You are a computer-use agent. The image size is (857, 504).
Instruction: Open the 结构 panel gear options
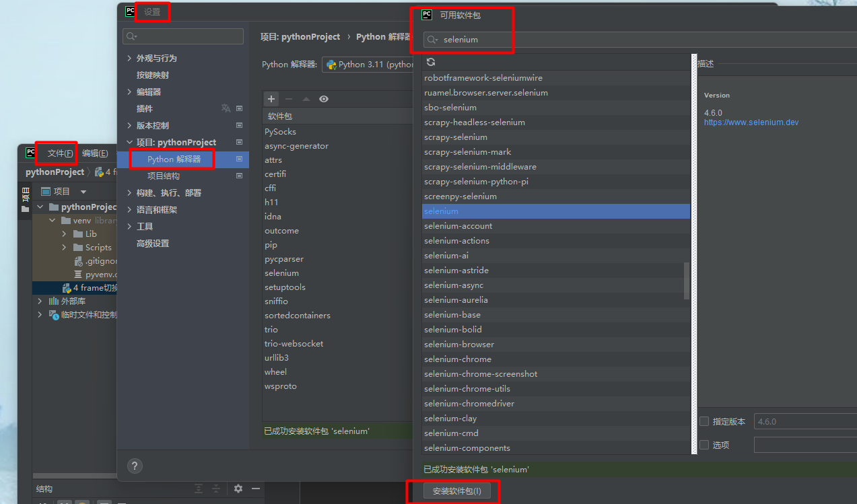238,489
